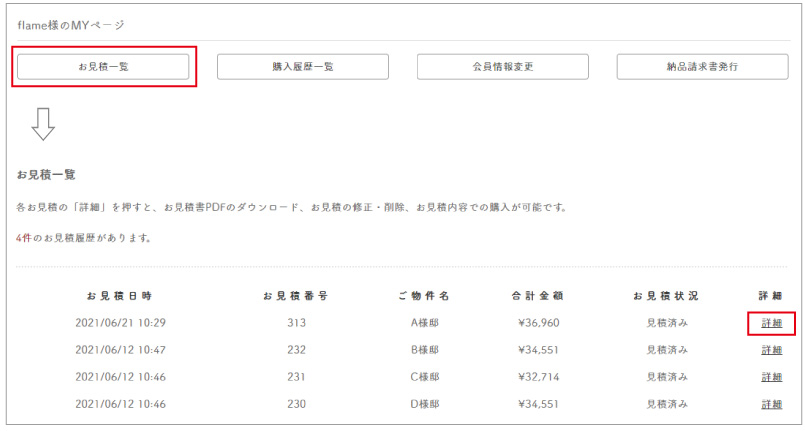Select the B様邸 property name cell
Image resolution: width=805 pixels, height=431 pixels.
425,350
